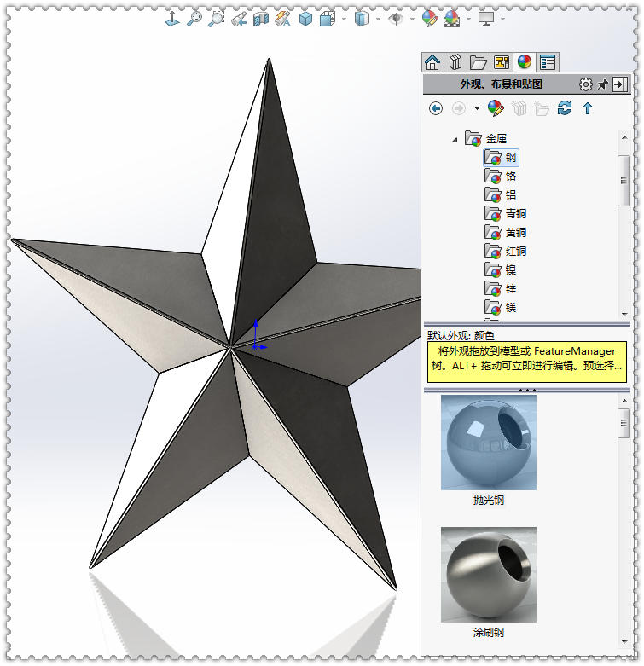The image size is (644, 666).
Task: Select the 镁 folder
Action: point(501,308)
